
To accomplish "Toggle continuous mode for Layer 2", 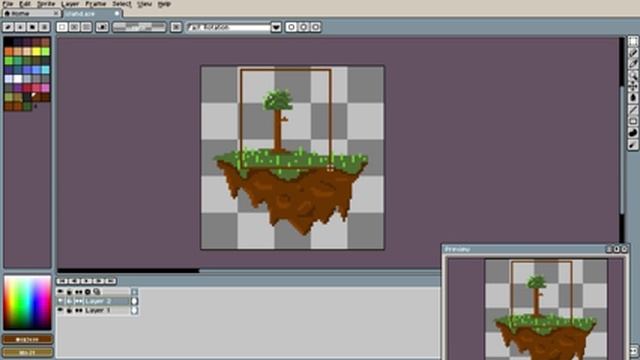I will click(79, 301).
